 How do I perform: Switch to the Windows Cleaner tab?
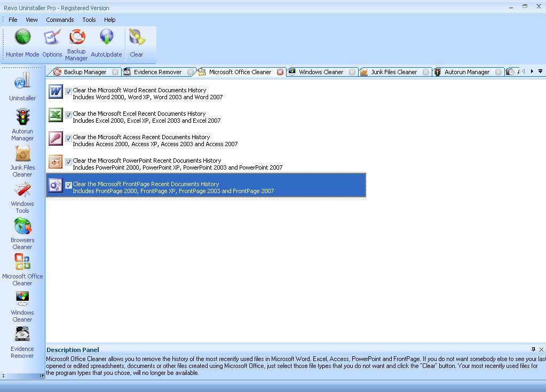pyautogui.click(x=320, y=71)
